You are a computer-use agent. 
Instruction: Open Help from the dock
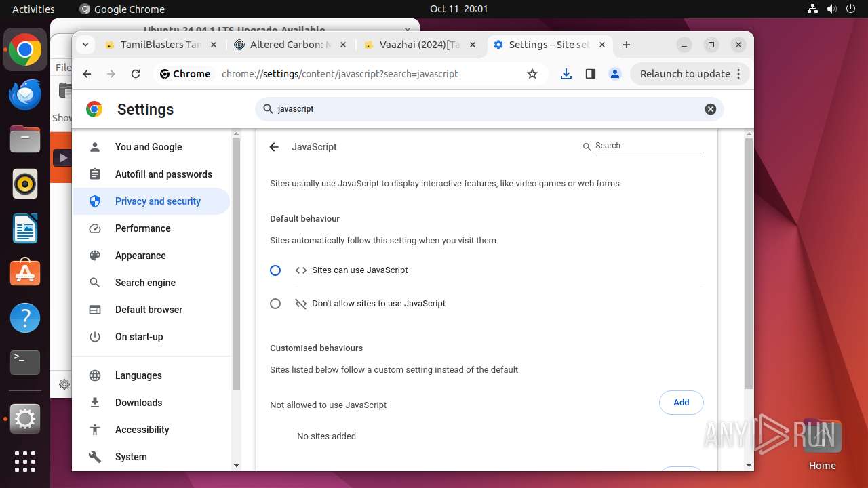(25, 318)
